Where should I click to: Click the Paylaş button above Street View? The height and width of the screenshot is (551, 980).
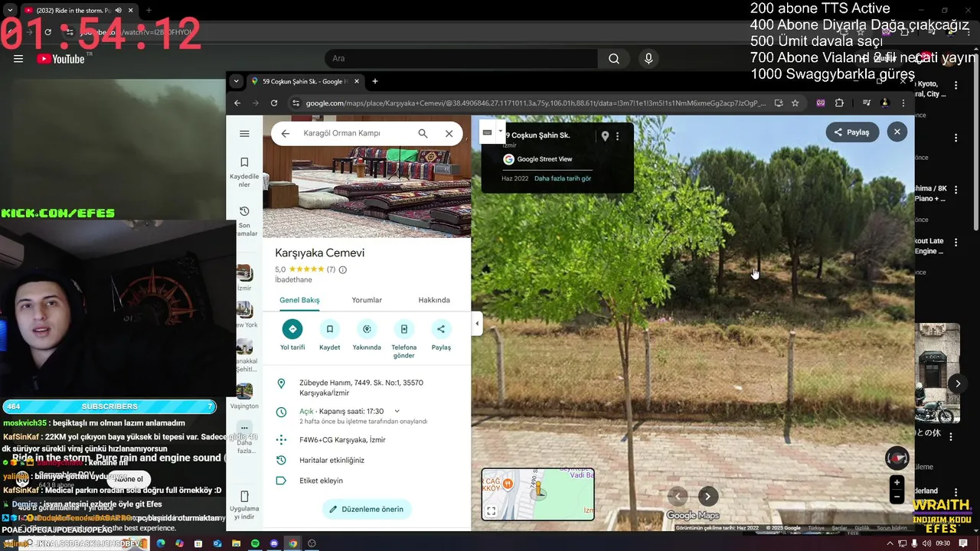[851, 132]
